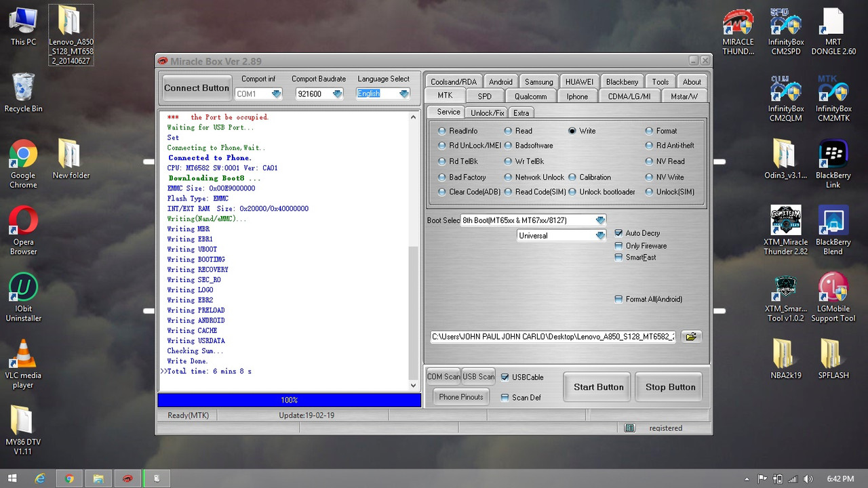
Task: Open the NBA2k19 folder
Action: (x=786, y=359)
